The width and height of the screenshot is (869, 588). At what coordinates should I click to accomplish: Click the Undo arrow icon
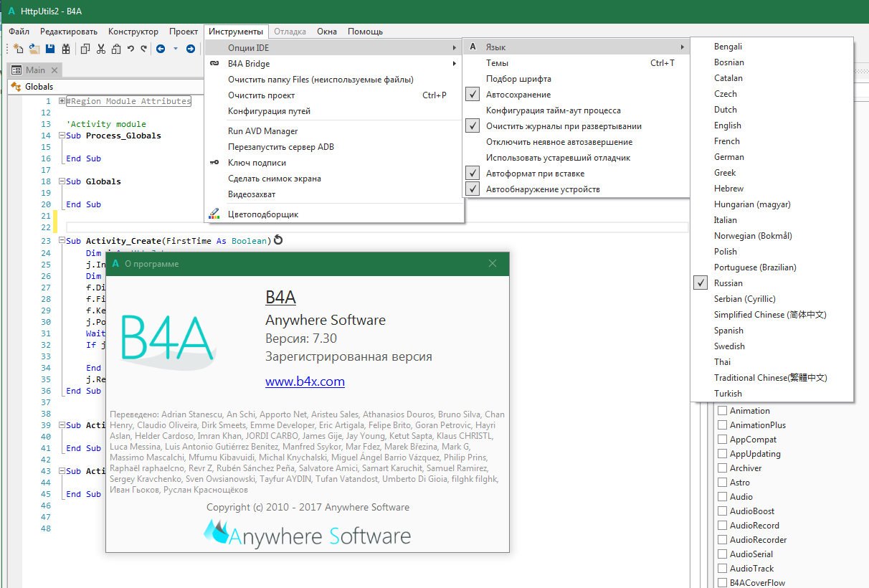[x=130, y=49]
